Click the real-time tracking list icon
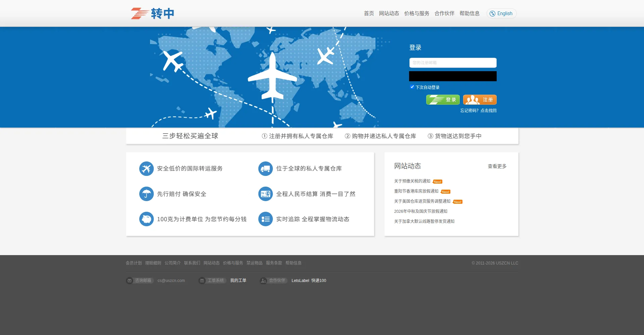644x335 pixels. [265, 219]
